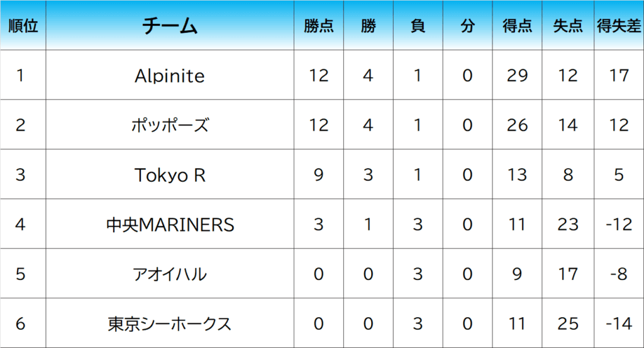Click the 勝 wins column header
Viewport: 644px width, 348px height.
369,26
